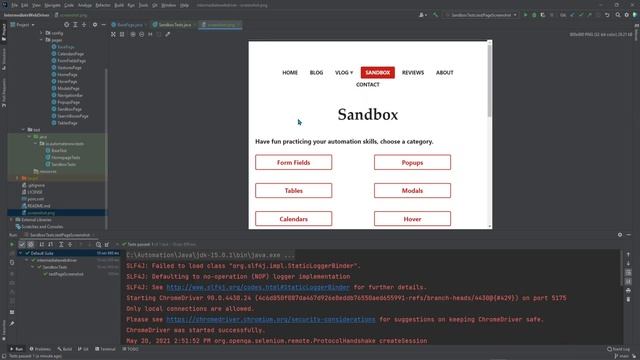This screenshot has width=640, height=360.
Task: Open IDE settings gear in the top toolbar
Action: (x=627, y=15)
